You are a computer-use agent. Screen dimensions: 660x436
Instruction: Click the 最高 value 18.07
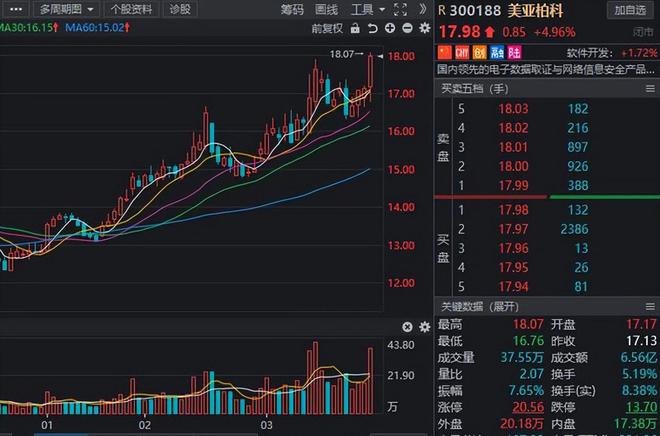528,324
